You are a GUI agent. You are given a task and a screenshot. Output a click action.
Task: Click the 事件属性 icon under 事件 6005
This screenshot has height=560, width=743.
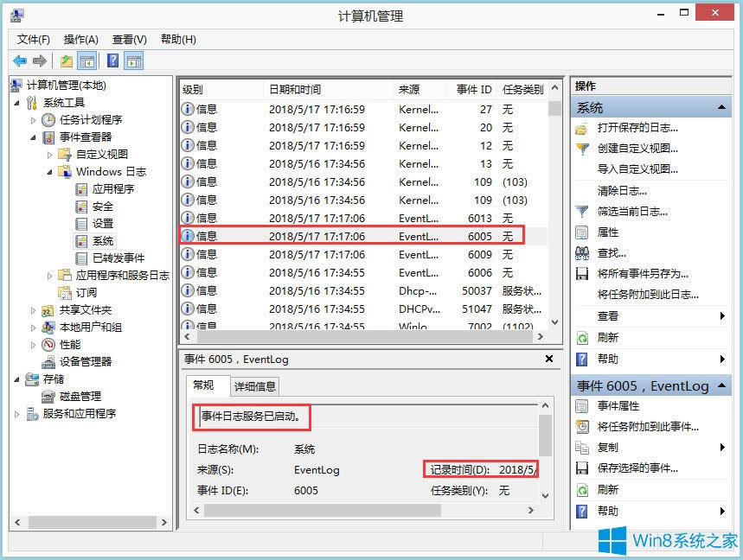coord(580,406)
